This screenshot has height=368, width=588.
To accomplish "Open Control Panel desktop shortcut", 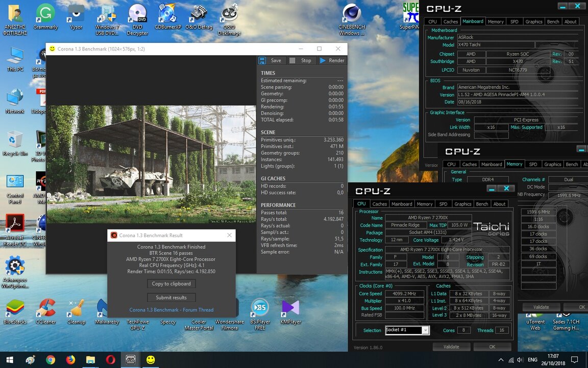I will point(15,188).
